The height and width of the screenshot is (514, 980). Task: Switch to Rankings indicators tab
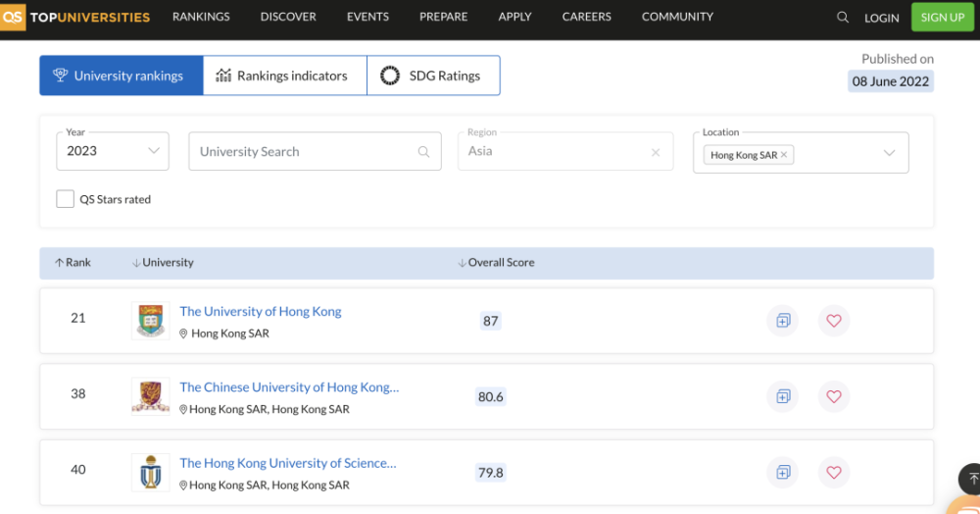click(x=285, y=76)
